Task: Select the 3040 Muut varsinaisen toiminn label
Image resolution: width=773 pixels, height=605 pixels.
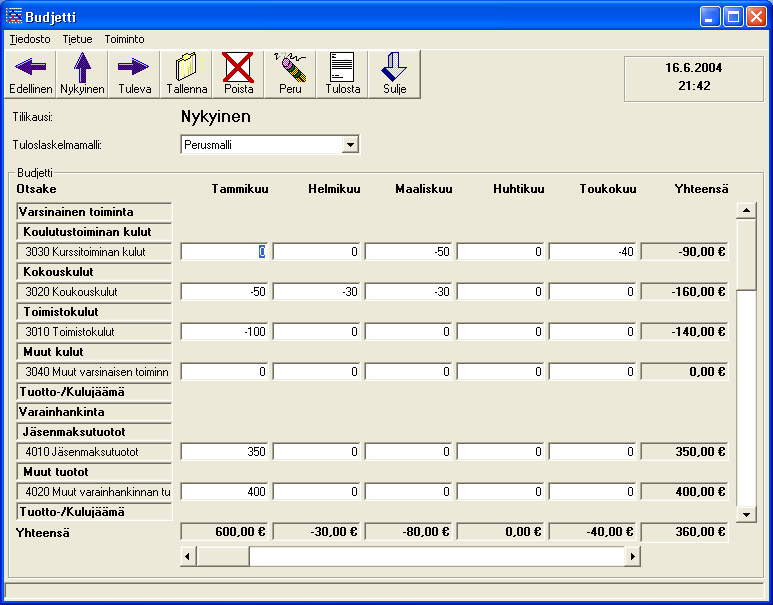Action: pos(94,372)
